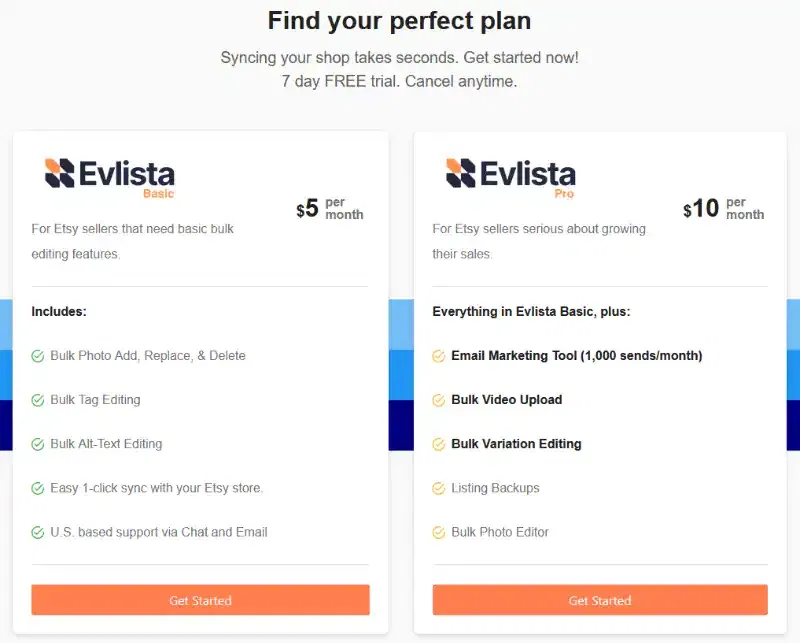Click yellow checkmark beside Bulk Photo Editor
800x643 pixels.
click(x=438, y=532)
